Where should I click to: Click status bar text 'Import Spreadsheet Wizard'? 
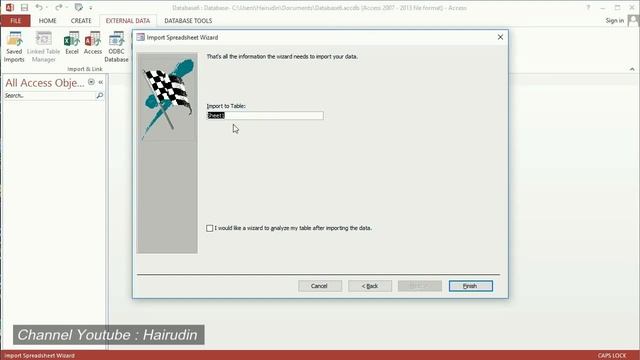(x=40, y=356)
